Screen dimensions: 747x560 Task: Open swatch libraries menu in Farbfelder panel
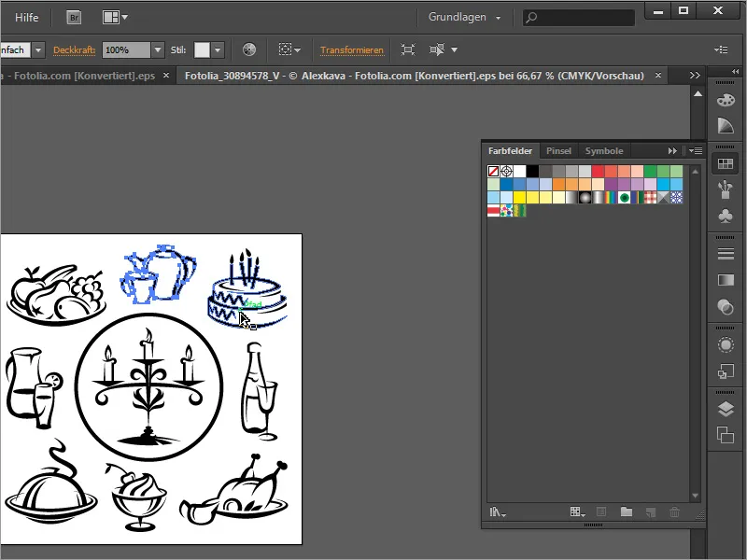[498, 512]
